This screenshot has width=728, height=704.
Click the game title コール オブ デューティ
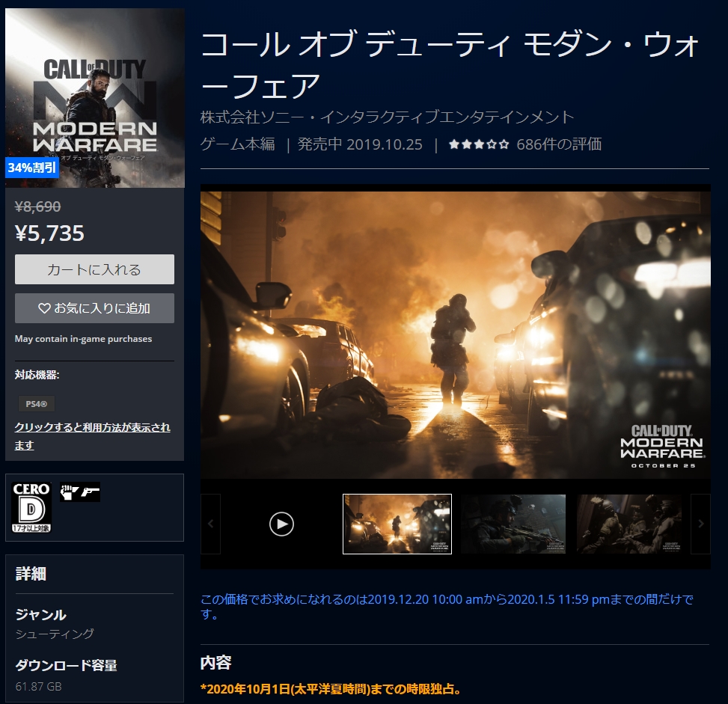pyautogui.click(x=450, y=65)
